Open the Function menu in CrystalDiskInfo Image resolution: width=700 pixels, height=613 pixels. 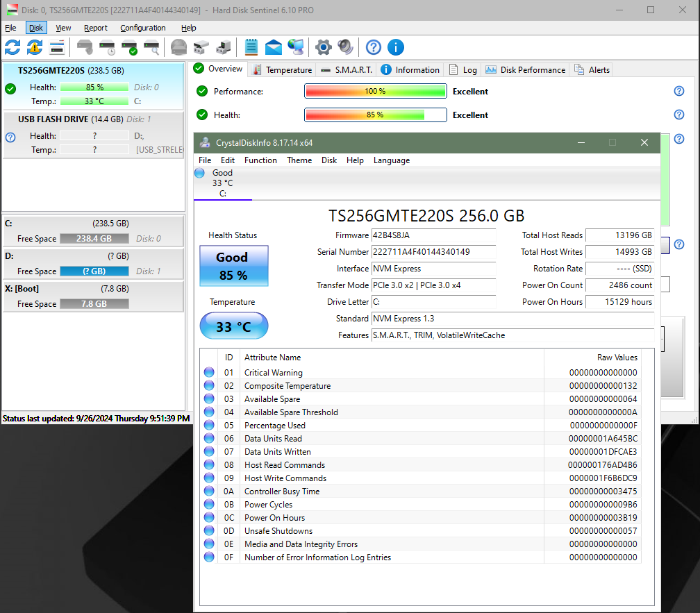(260, 160)
